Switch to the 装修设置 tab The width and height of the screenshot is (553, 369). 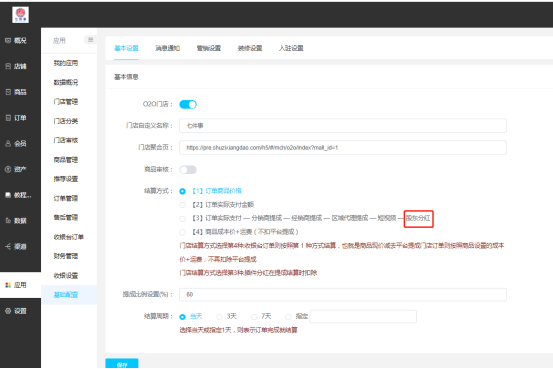point(250,48)
